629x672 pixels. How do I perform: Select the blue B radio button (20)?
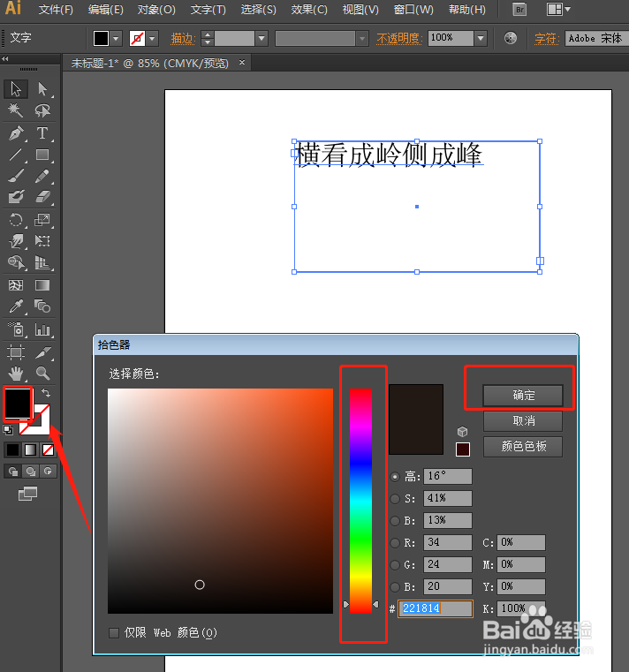click(395, 586)
